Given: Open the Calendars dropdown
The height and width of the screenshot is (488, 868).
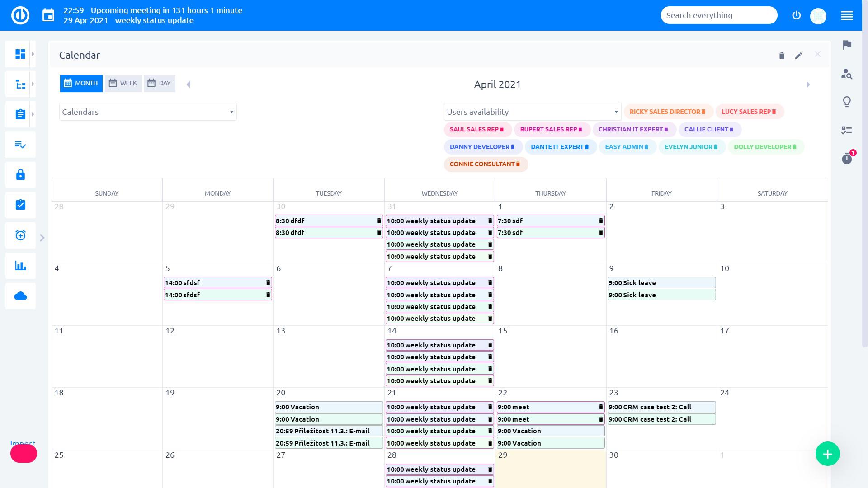Looking at the screenshot, I should point(148,112).
